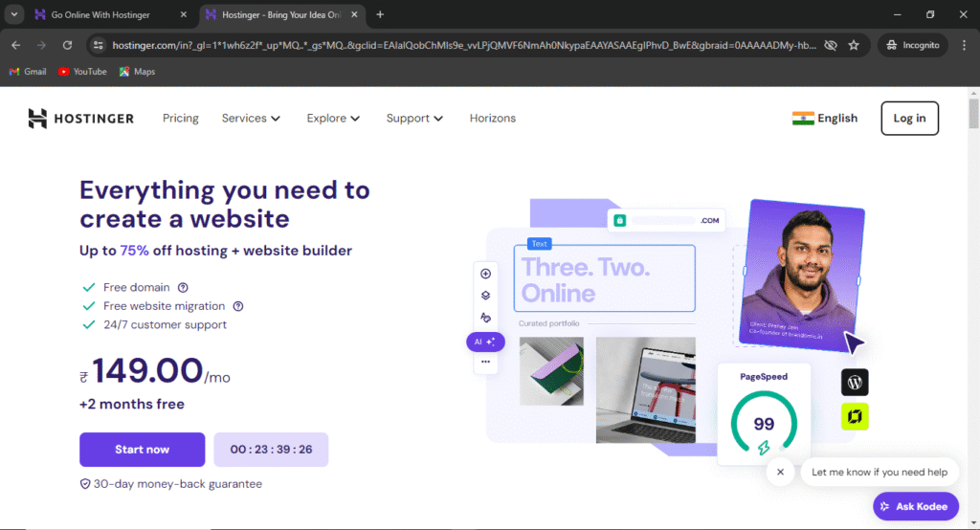Expand the Explore menu
Image resolution: width=980 pixels, height=530 pixels.
(x=333, y=118)
